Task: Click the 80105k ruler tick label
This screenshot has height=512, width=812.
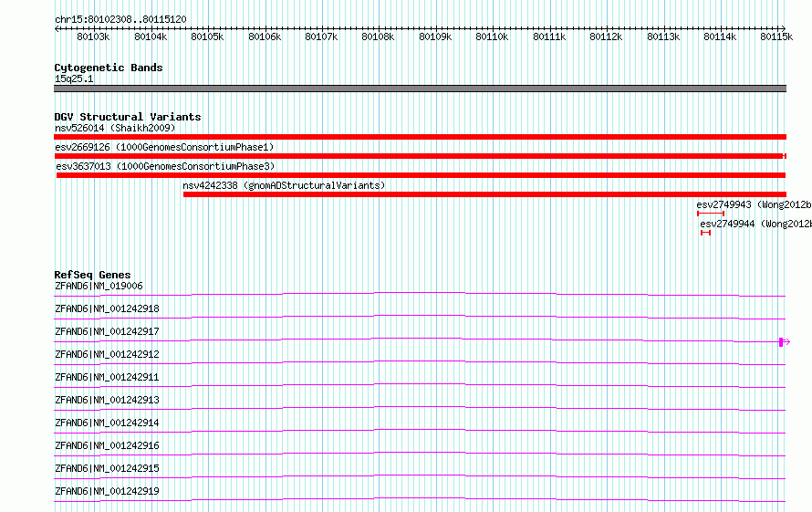Action: 207,37
